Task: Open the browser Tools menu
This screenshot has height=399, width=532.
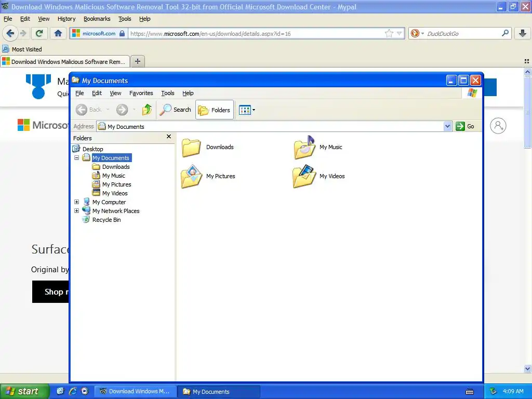Action: pyautogui.click(x=125, y=19)
